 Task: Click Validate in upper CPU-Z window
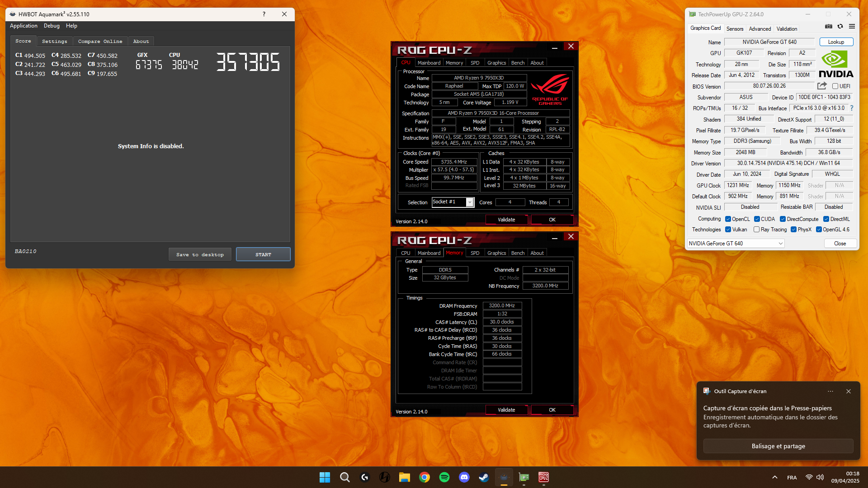click(506, 220)
